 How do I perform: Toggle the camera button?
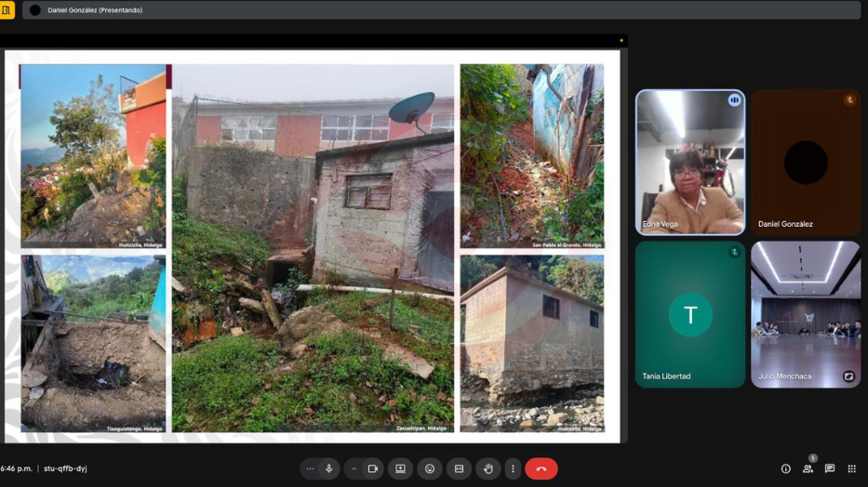point(372,469)
